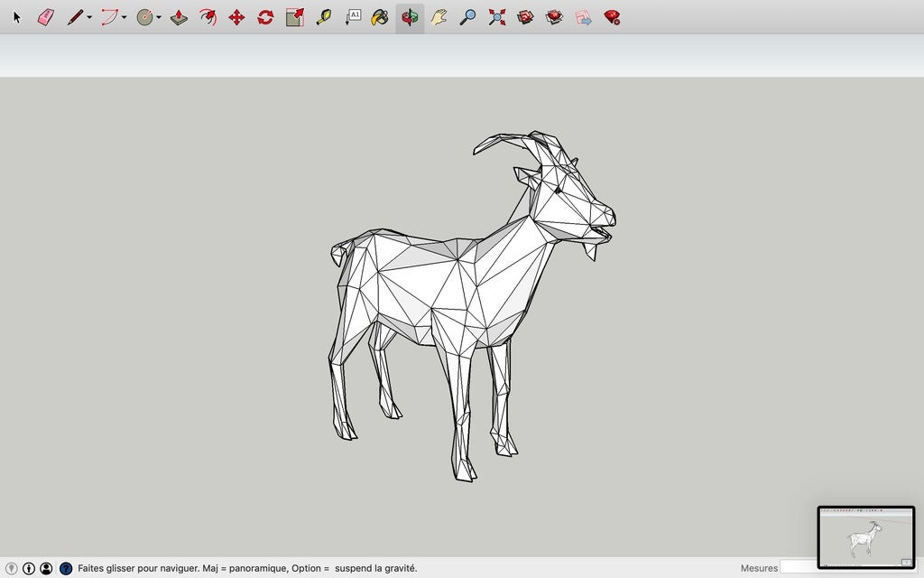
Task: Choose the Move tool
Action: click(x=236, y=15)
